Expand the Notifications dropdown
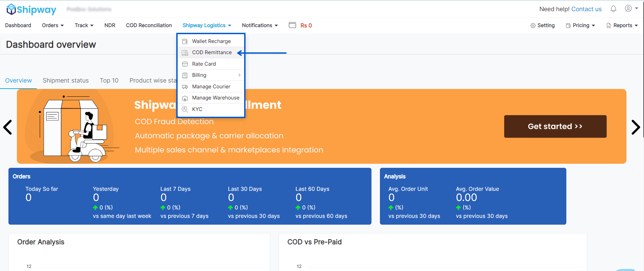Viewport: 644px width, 271px height. tap(260, 25)
